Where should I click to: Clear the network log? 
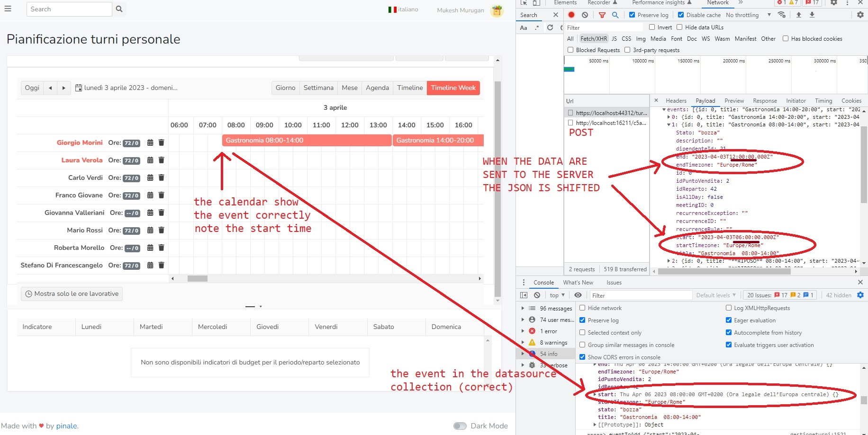[585, 15]
